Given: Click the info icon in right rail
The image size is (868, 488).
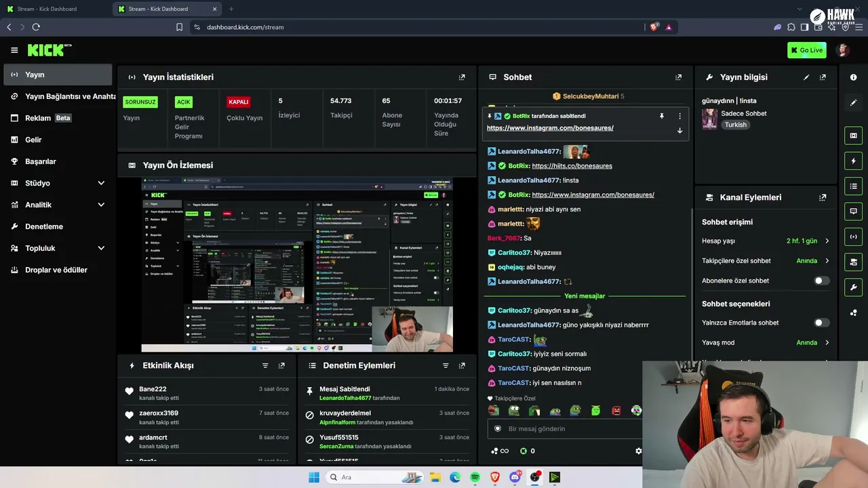Looking at the screenshot, I should pos(853,77).
